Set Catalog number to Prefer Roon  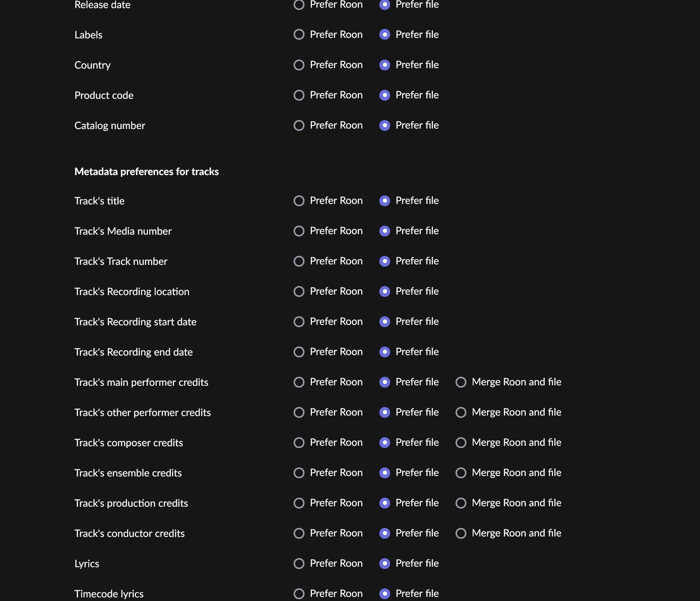tap(299, 125)
